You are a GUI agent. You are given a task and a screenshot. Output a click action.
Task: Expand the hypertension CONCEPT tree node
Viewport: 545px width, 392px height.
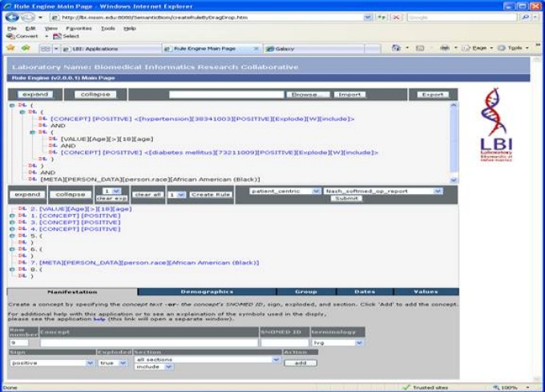coord(42,119)
